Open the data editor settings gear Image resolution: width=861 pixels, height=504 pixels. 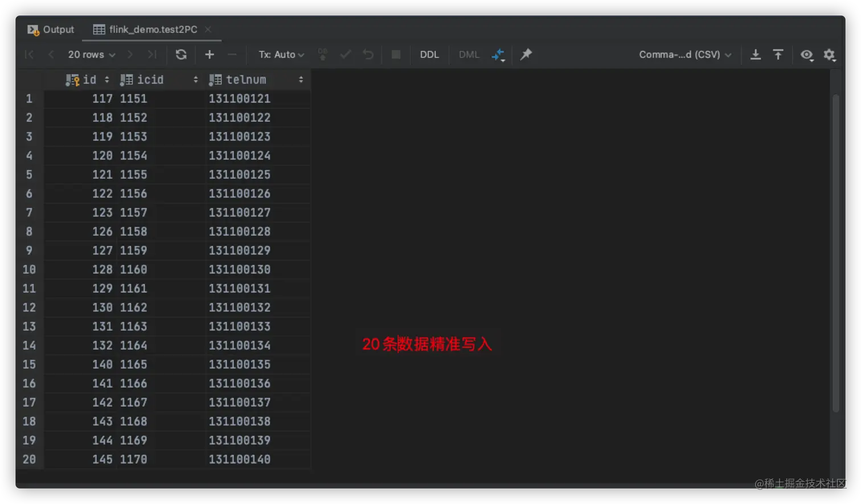(x=830, y=55)
